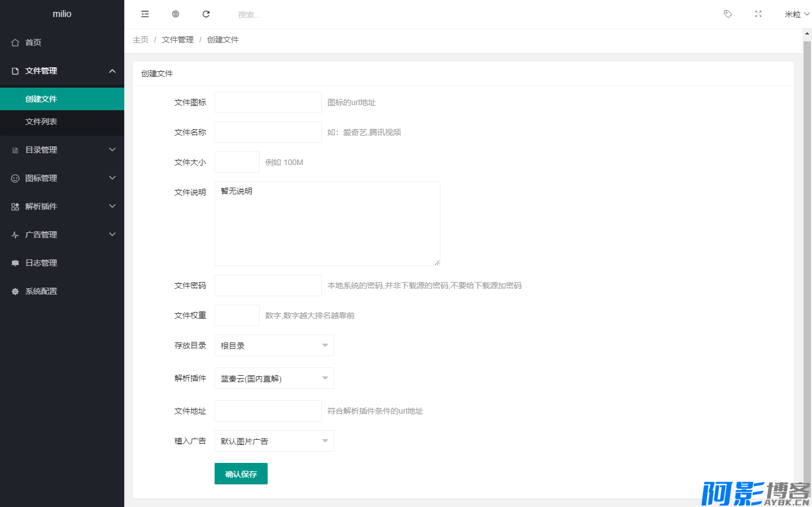812x507 pixels.
Task: Click the hint text 图标的url地址
Action: pos(352,102)
